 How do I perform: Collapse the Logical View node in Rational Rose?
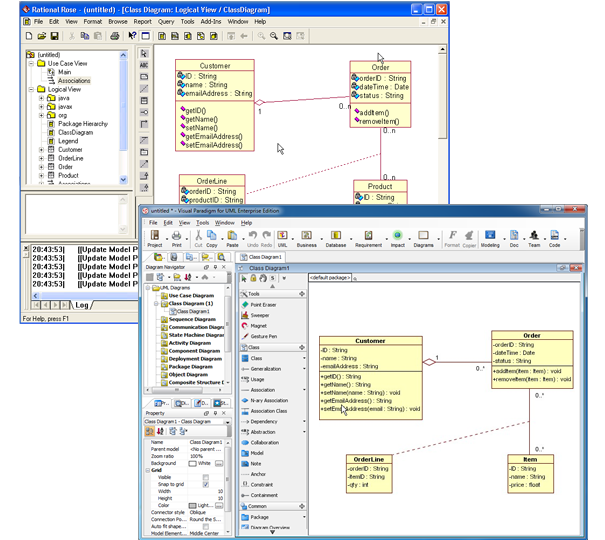coord(31,89)
